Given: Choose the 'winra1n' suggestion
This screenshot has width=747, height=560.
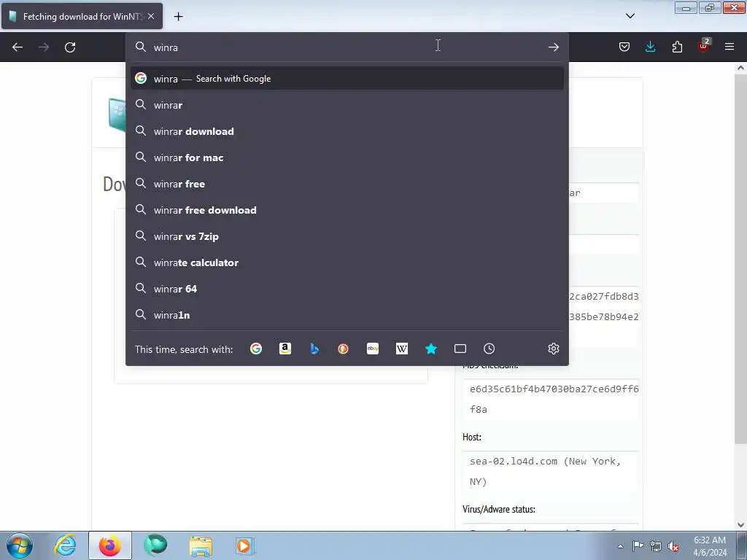Looking at the screenshot, I should click(347, 315).
